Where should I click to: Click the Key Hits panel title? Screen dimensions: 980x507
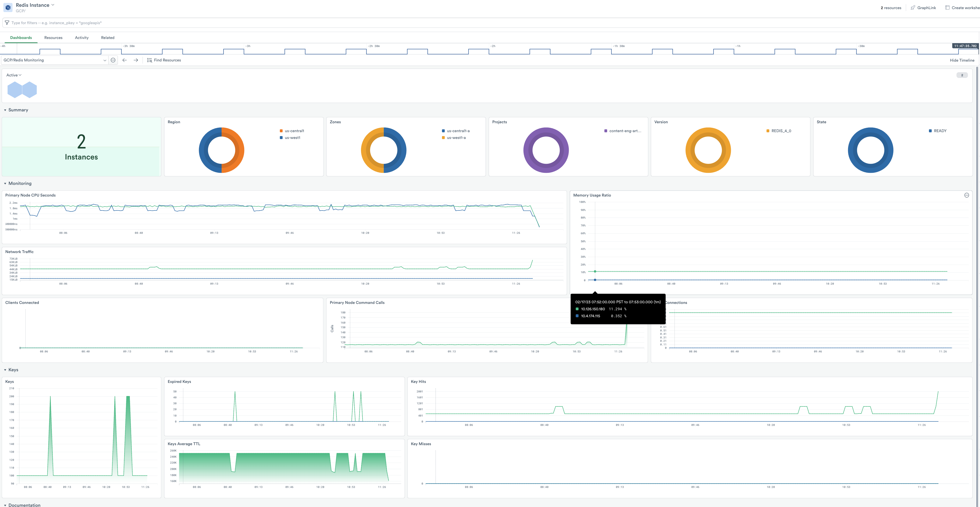[x=418, y=381]
